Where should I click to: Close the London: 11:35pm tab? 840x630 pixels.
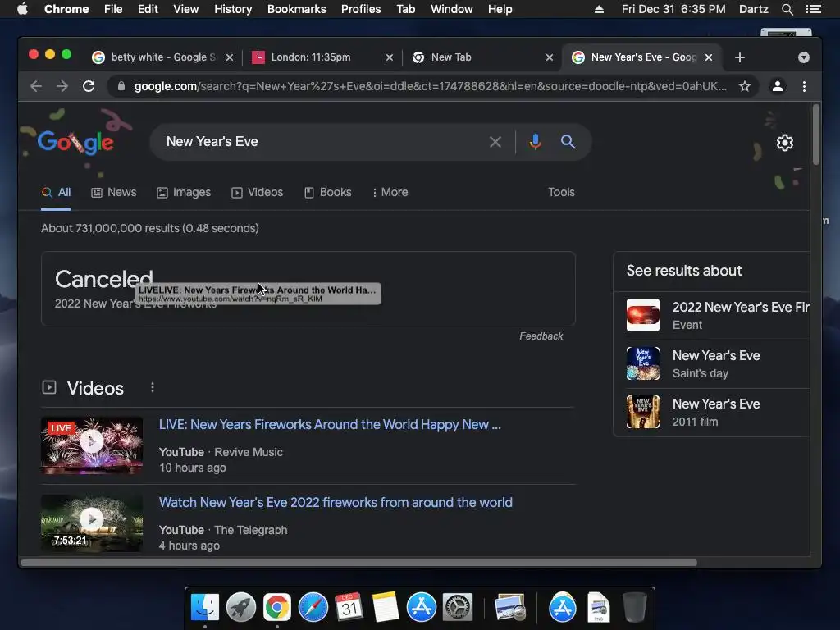[390, 57]
